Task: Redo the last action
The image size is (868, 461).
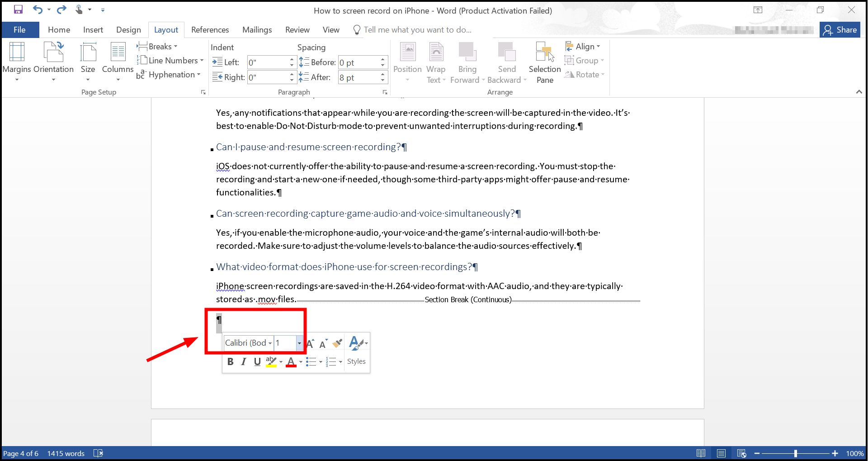Action: [61, 10]
